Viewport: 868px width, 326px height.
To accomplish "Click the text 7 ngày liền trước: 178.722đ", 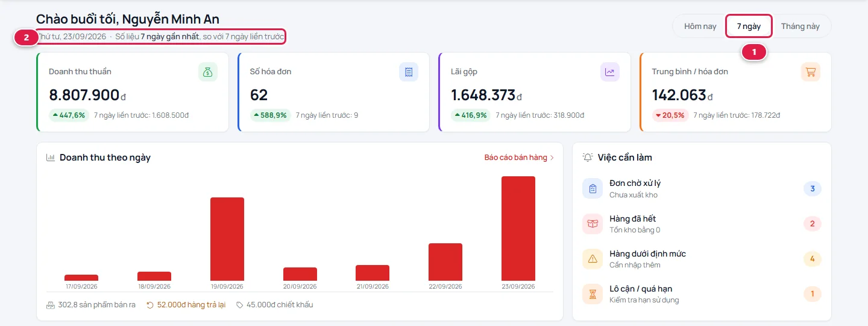I will tap(737, 115).
